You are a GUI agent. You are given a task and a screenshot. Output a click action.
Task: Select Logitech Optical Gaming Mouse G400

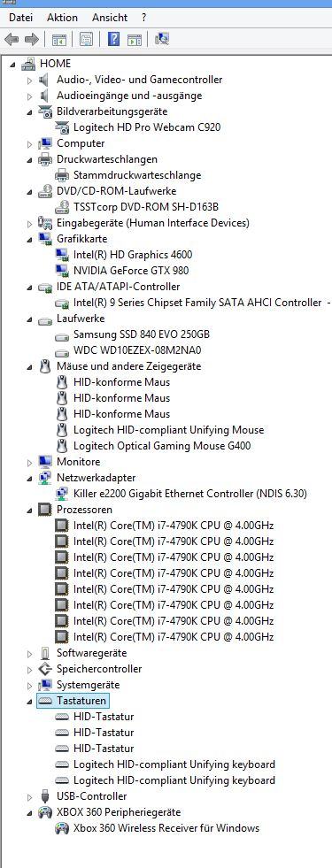[166, 446]
